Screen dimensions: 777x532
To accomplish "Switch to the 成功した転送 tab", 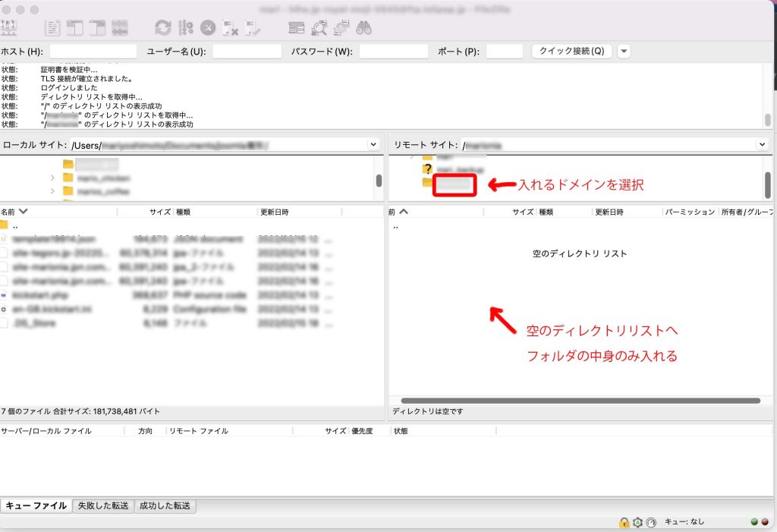I will [x=165, y=506].
